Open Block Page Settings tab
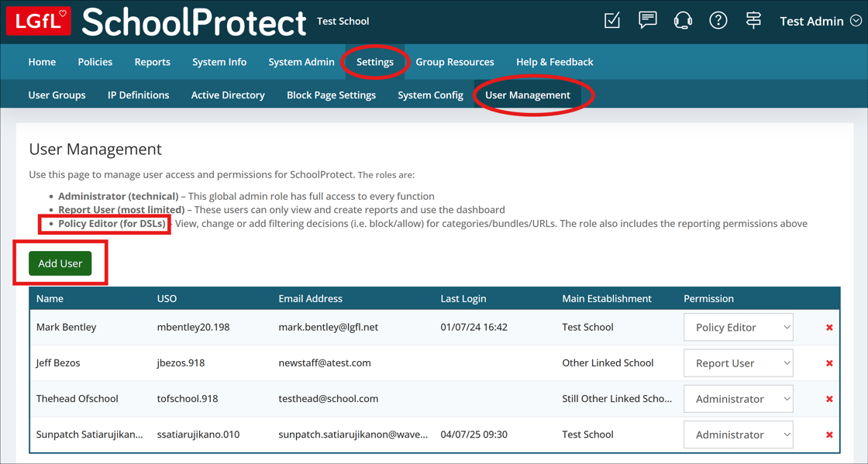The image size is (868, 464). [x=331, y=95]
